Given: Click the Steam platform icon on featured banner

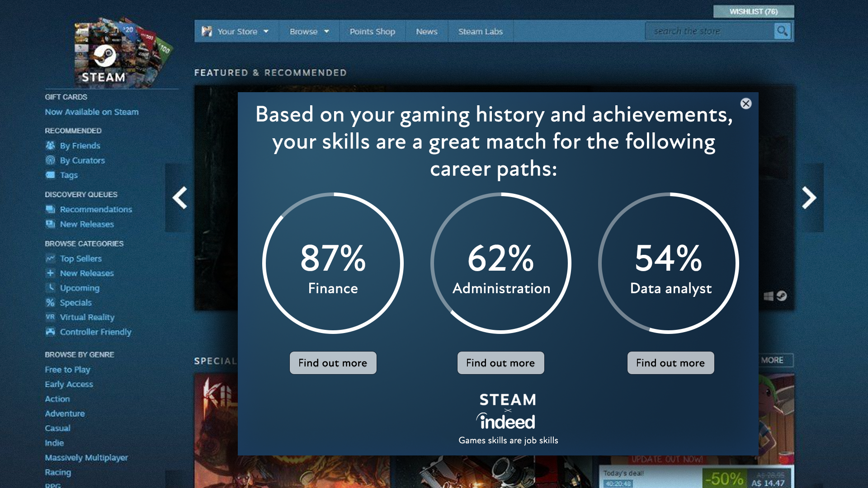Looking at the screenshot, I should click(x=782, y=296).
